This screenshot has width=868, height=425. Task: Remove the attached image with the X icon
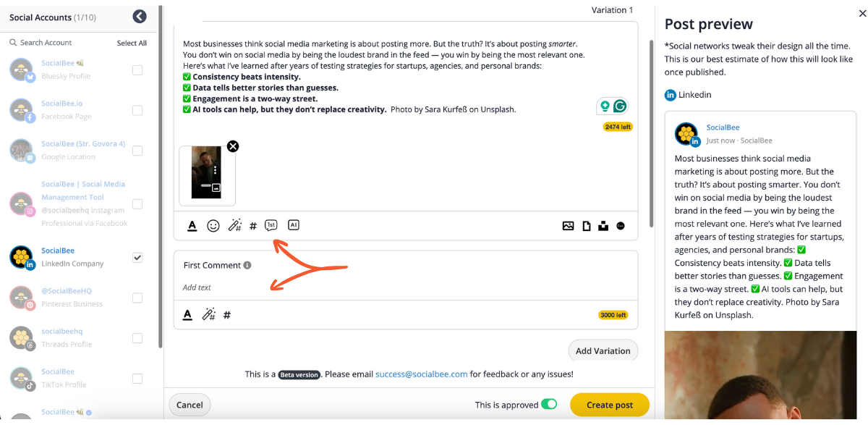click(x=233, y=146)
